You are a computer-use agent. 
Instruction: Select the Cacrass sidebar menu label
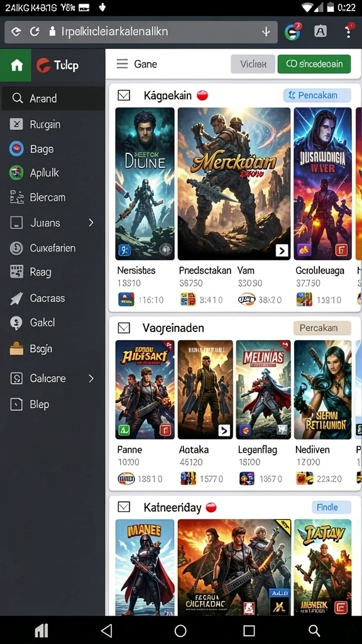point(47,298)
